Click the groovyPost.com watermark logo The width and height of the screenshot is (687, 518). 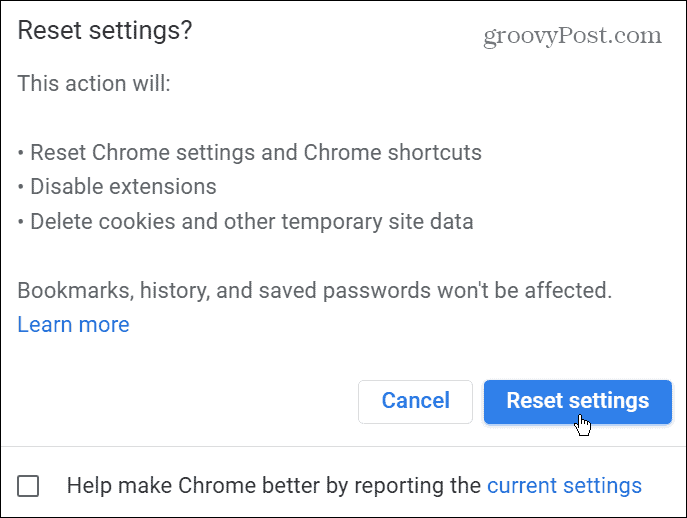click(x=572, y=35)
